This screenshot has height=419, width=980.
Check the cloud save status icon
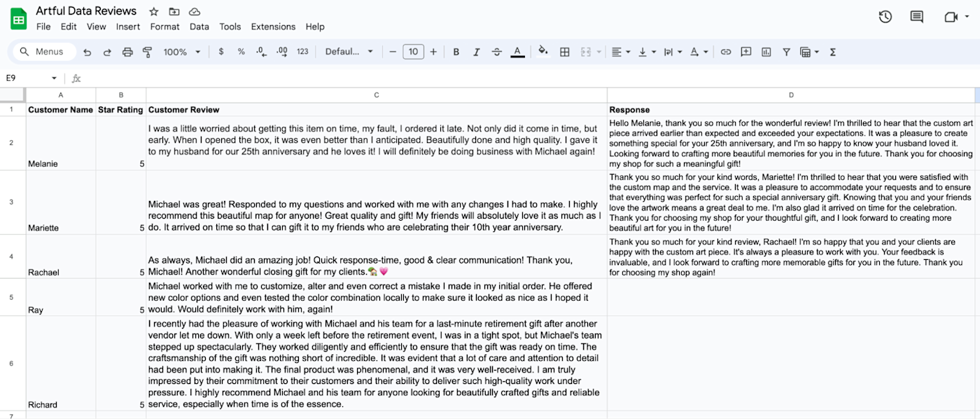click(x=195, y=12)
